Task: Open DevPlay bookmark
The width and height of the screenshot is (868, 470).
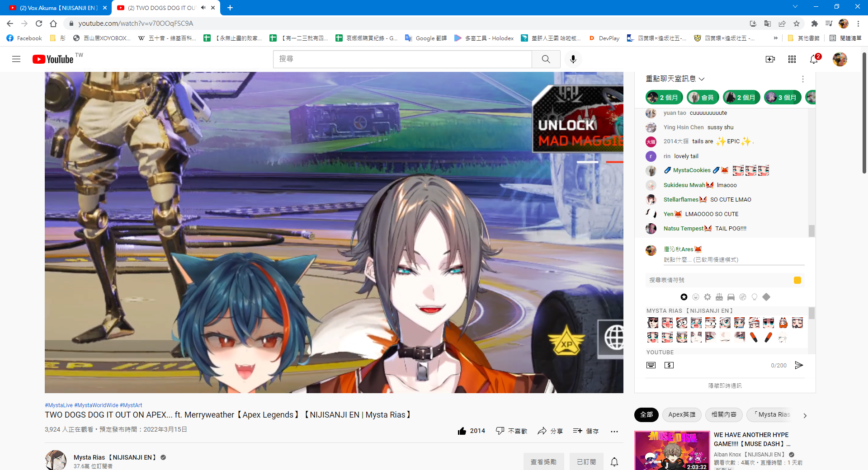Action: 604,38
